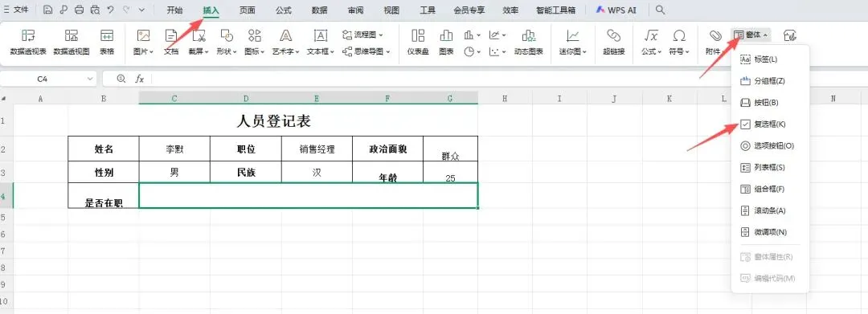
Task: Click the Name Box showing C4
Action: [x=48, y=79]
